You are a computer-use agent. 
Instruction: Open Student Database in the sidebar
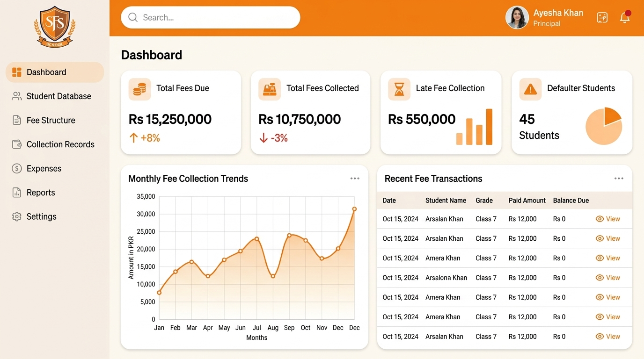pyautogui.click(x=55, y=96)
